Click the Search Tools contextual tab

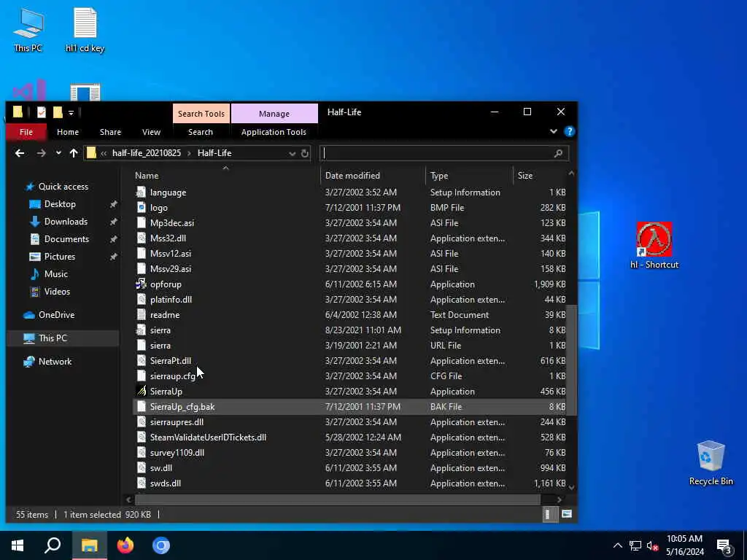pyautogui.click(x=201, y=113)
